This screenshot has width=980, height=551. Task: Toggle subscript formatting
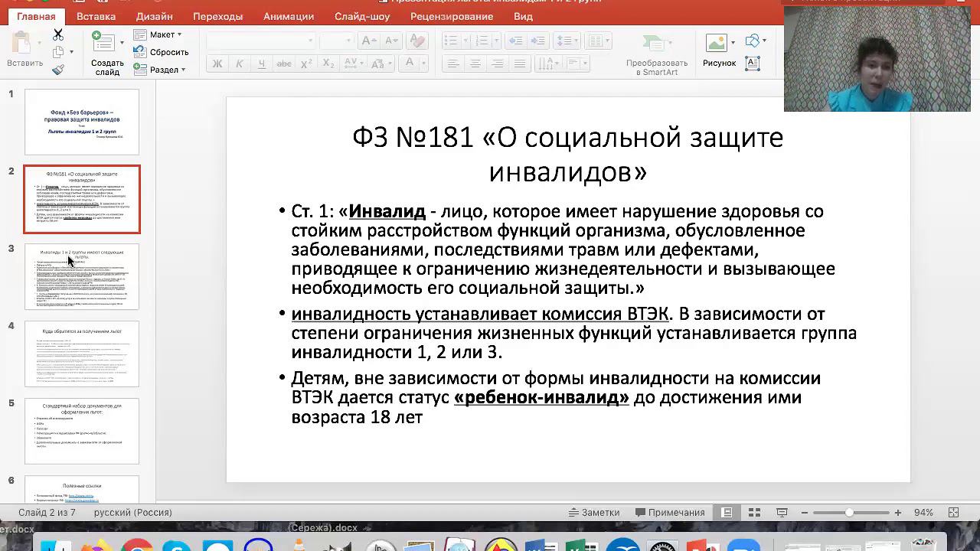[x=328, y=64]
